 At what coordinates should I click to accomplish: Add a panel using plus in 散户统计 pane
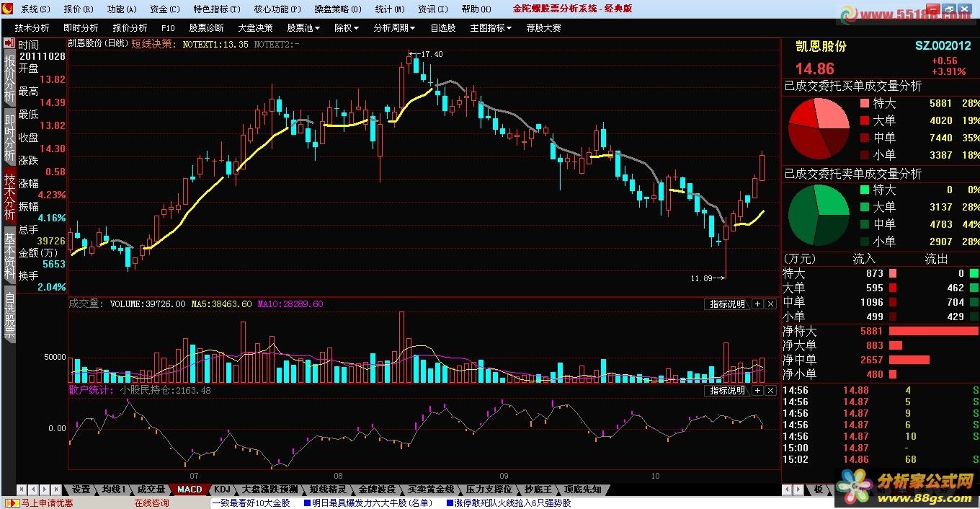pos(757,390)
